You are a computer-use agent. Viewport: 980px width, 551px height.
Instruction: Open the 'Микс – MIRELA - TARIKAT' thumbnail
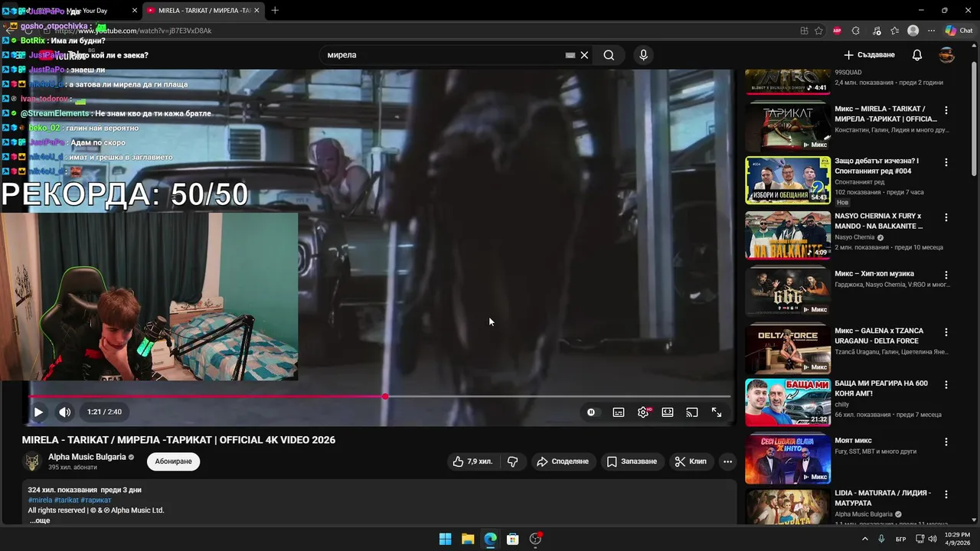coord(788,126)
